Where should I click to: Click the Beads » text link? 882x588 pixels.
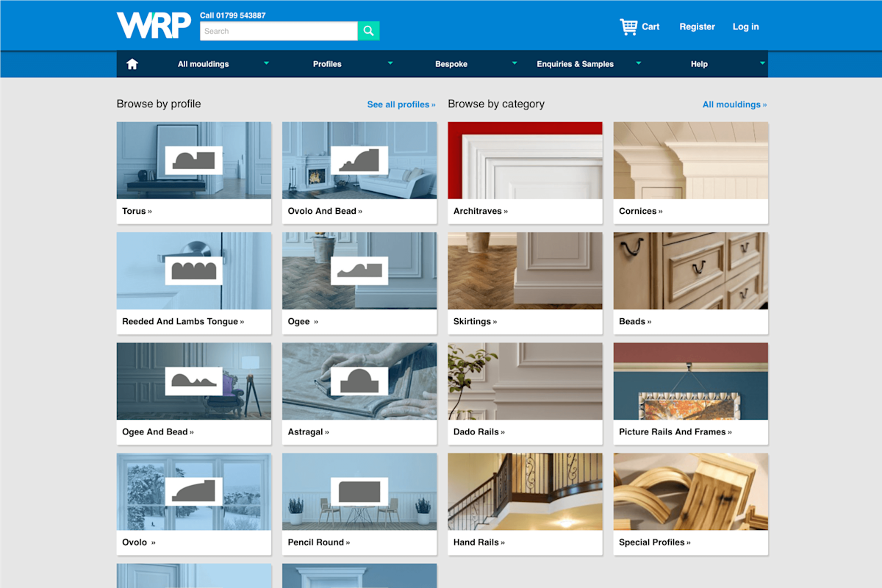[x=635, y=321]
